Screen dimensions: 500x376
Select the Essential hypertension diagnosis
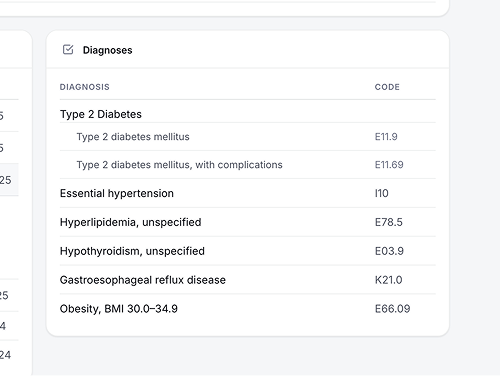pyautogui.click(x=248, y=193)
